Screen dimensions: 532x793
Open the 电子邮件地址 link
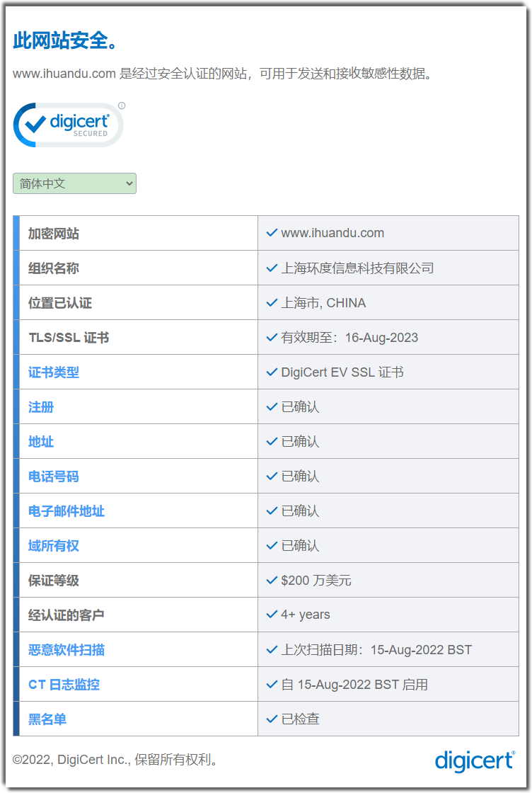tap(66, 511)
